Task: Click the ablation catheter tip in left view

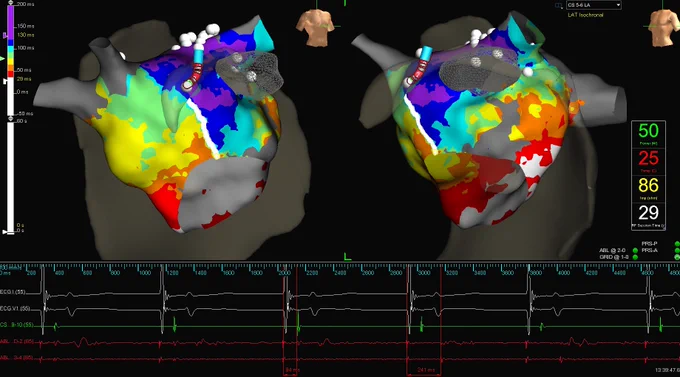Action: click(x=187, y=85)
